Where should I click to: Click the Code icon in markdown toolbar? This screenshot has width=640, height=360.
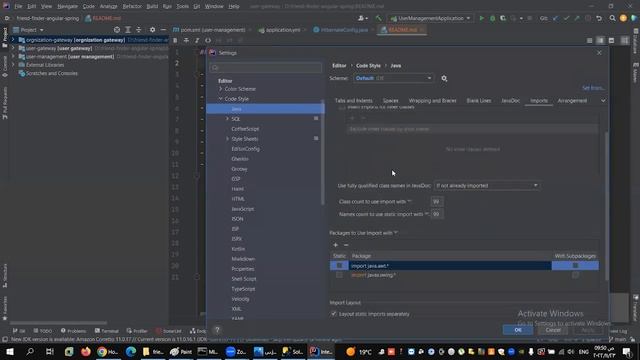pyautogui.click(x=208, y=40)
